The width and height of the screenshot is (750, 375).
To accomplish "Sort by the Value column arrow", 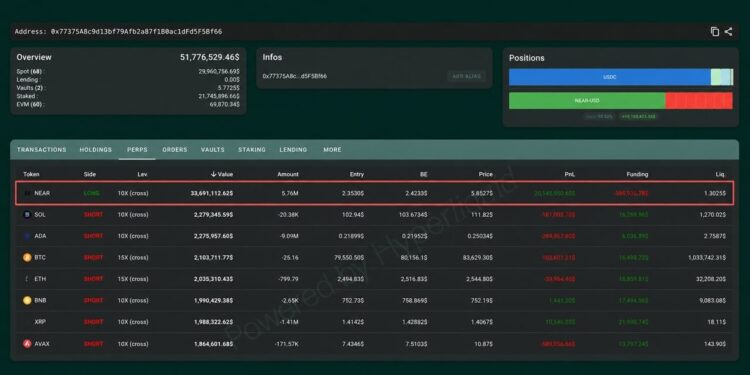I will tap(213, 174).
